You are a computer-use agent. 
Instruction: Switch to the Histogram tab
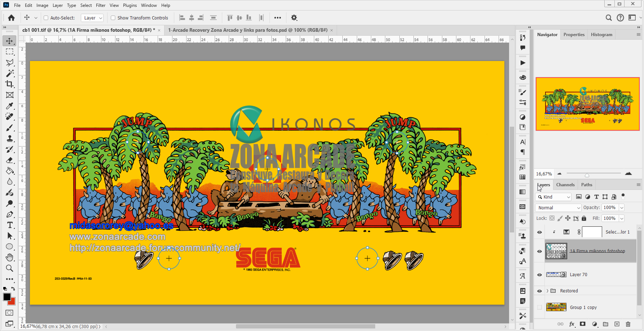(601, 35)
